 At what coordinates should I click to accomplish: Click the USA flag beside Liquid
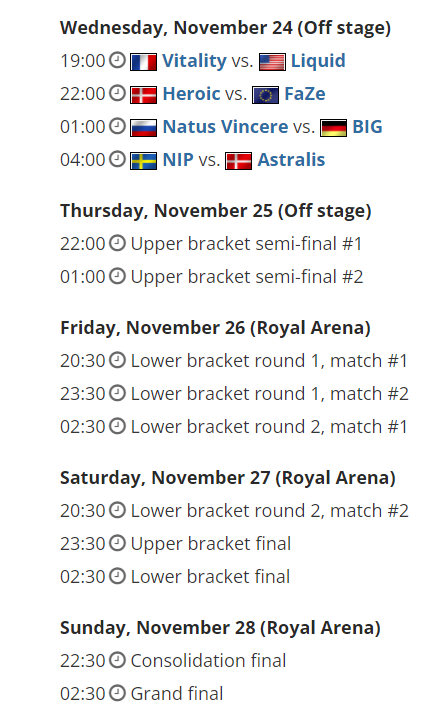coord(273,62)
